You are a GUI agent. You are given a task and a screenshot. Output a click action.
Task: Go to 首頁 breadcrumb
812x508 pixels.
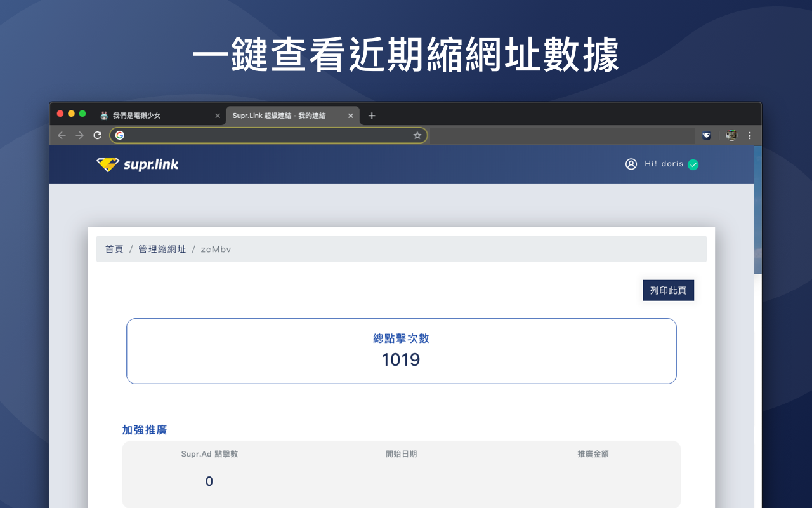[114, 250]
